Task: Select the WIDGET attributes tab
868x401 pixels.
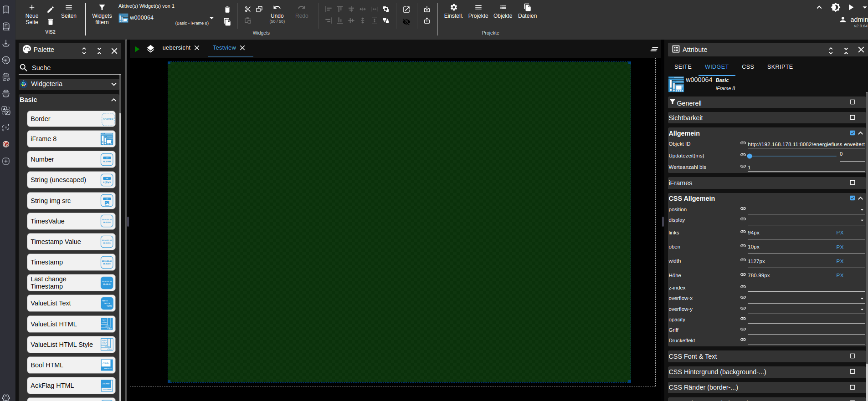Action: click(716, 67)
